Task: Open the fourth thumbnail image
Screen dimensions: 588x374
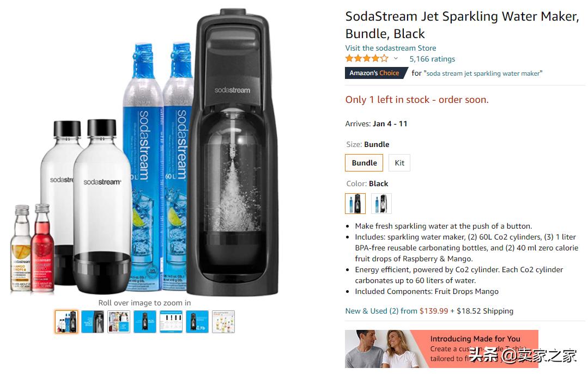Action: [x=145, y=322]
